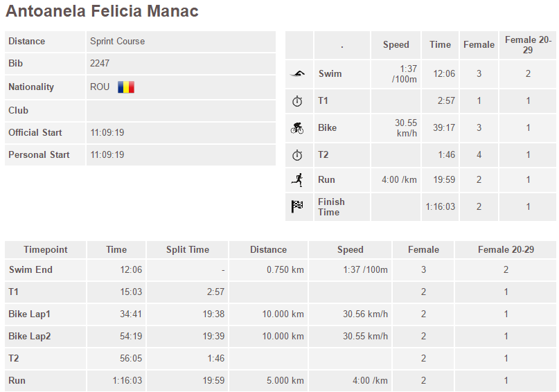
Task: Click the checkered finish flag icon
Action: 297,206
